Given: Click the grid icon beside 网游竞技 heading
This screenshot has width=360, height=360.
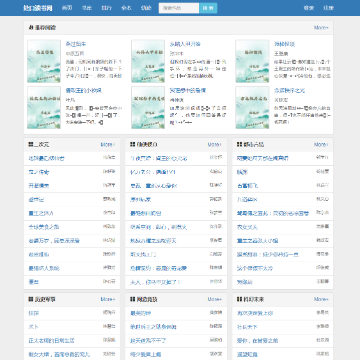Looking at the screenshot, I should (132, 299).
